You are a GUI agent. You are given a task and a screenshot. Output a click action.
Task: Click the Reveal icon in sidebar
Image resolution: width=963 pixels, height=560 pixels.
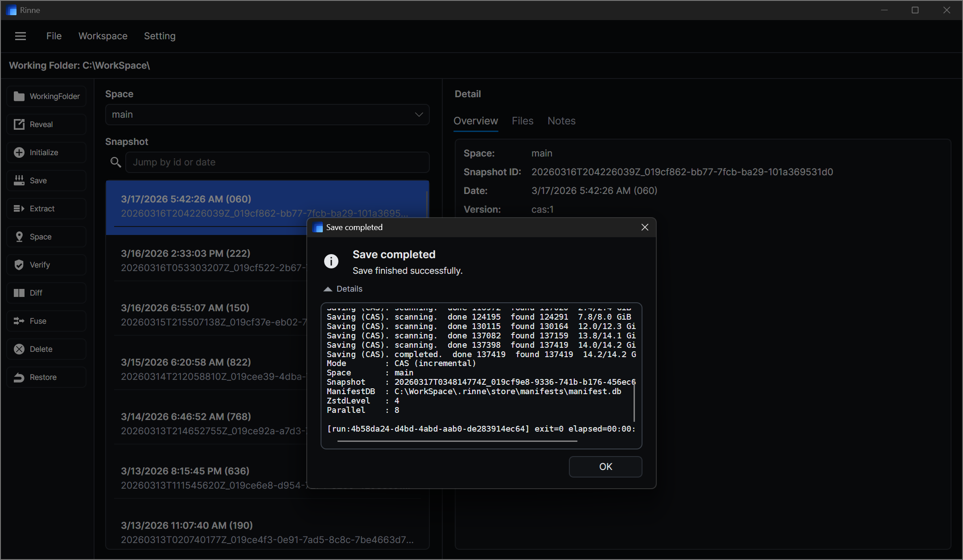coord(19,124)
